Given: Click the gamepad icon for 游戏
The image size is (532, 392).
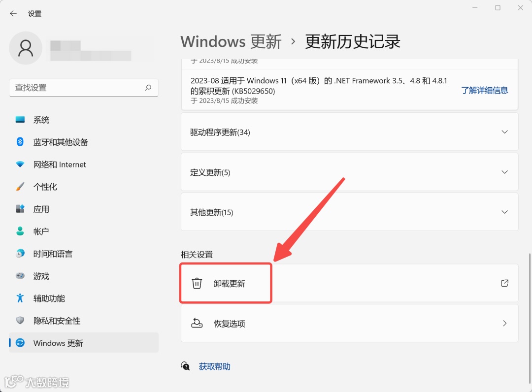Looking at the screenshot, I should tap(20, 276).
